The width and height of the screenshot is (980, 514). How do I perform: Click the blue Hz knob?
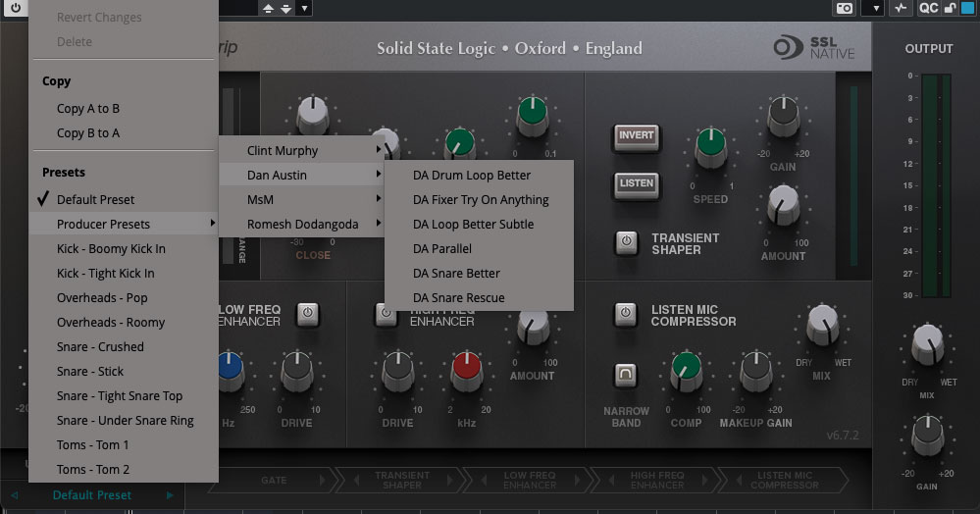(x=230, y=371)
